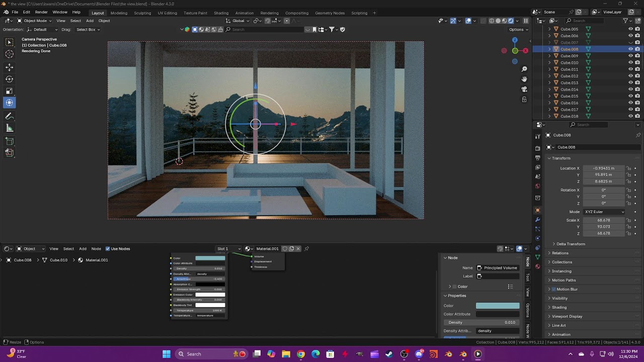The height and width of the screenshot is (362, 644).
Task: Open the Slot 1 material slot dropdown
Action: point(228,248)
